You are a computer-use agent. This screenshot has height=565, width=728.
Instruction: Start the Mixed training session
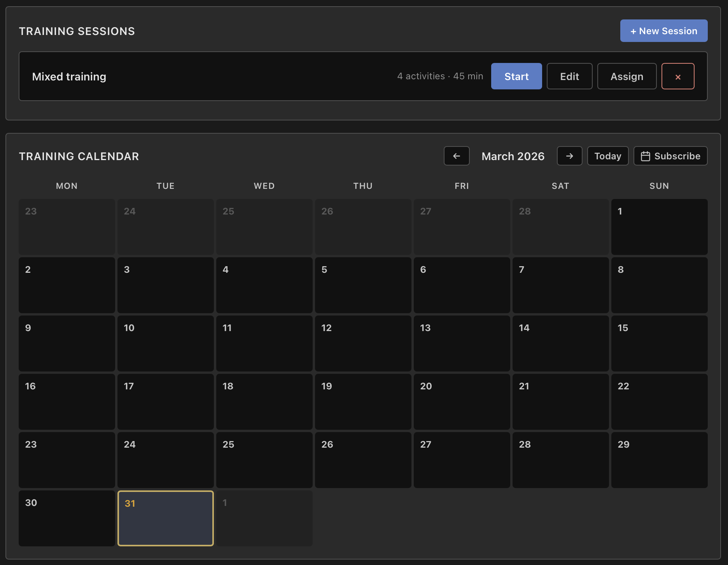(516, 76)
